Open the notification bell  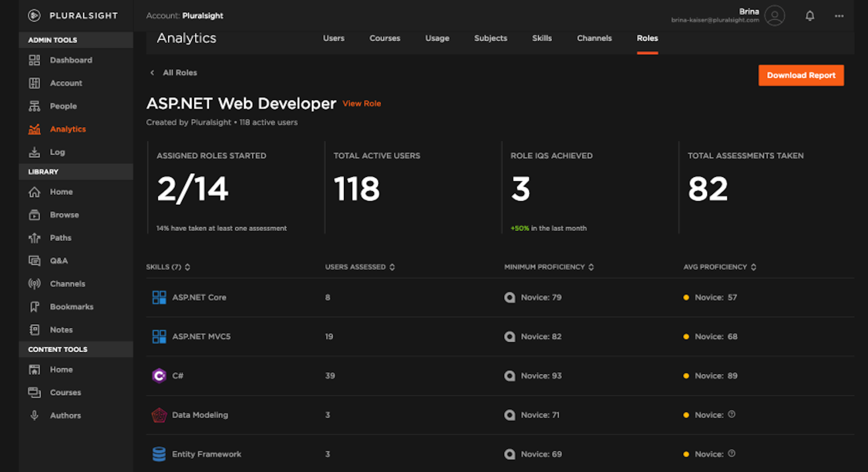point(810,15)
